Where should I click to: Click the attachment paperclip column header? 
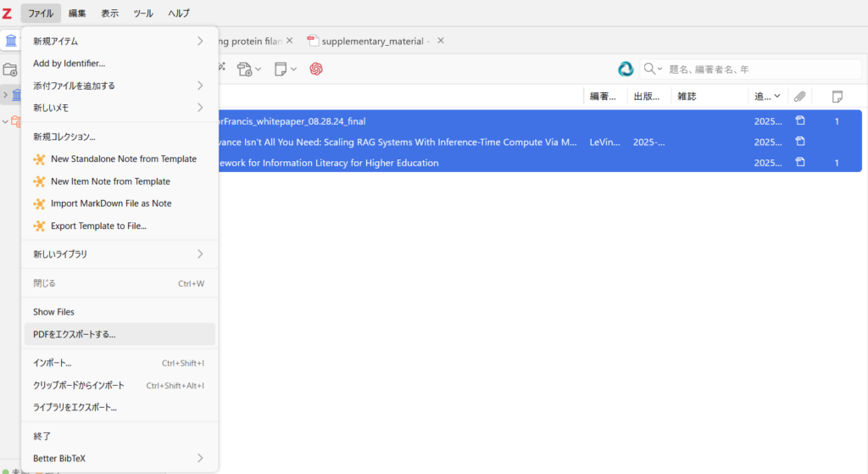(x=799, y=97)
